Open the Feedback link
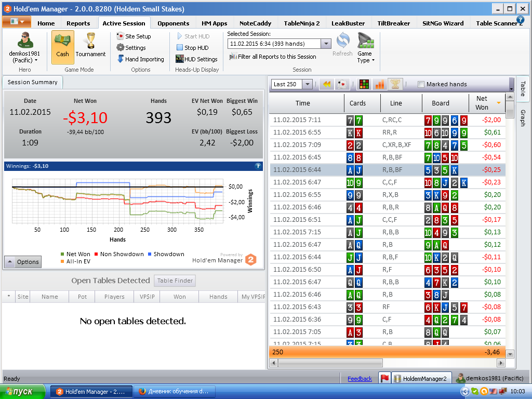The width and height of the screenshot is (532, 399). click(360, 379)
